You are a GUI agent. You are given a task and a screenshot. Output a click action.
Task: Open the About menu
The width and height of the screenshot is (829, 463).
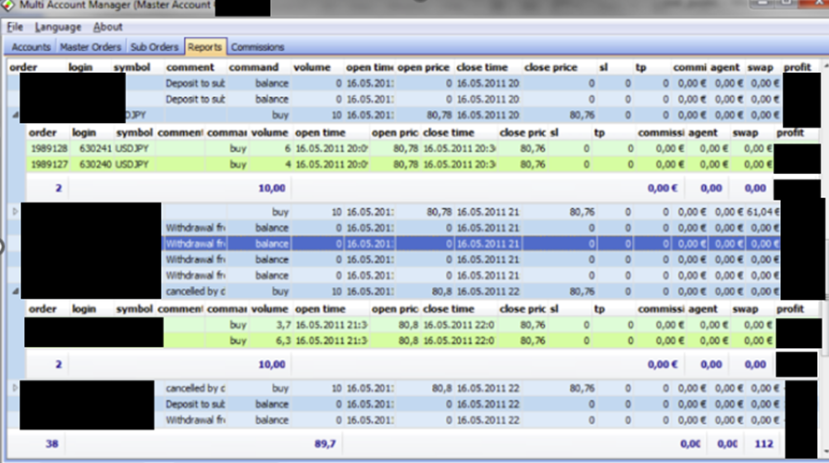click(x=107, y=27)
